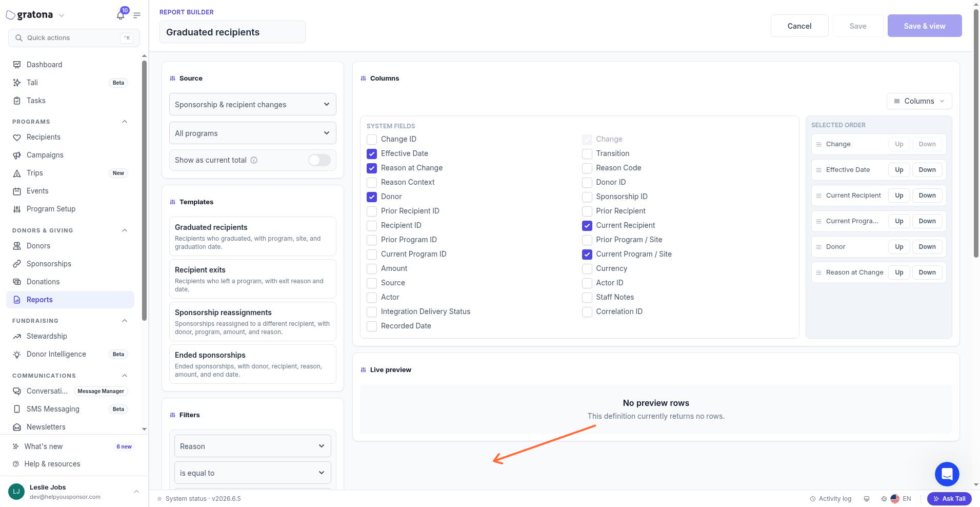The width and height of the screenshot is (980, 507).
Task: Move Effective Date down in order
Action: pyautogui.click(x=927, y=170)
